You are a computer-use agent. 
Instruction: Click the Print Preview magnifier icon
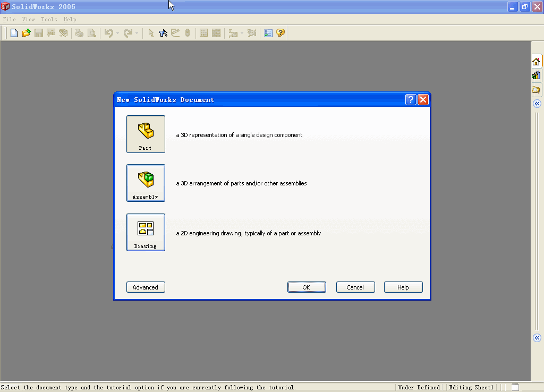pos(91,33)
